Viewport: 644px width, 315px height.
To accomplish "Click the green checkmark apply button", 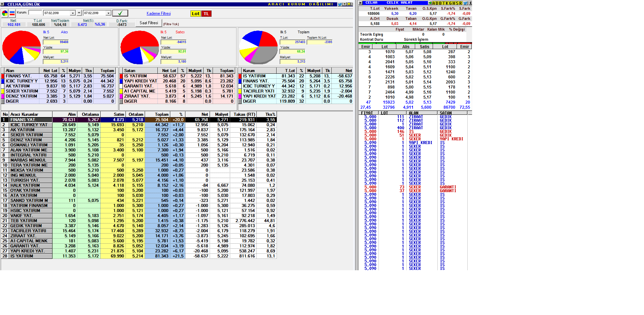I will click(x=120, y=13).
